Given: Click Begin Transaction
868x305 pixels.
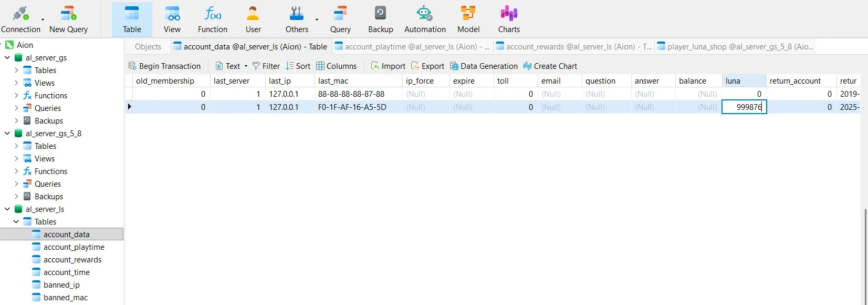Looking at the screenshot, I should click(x=164, y=66).
